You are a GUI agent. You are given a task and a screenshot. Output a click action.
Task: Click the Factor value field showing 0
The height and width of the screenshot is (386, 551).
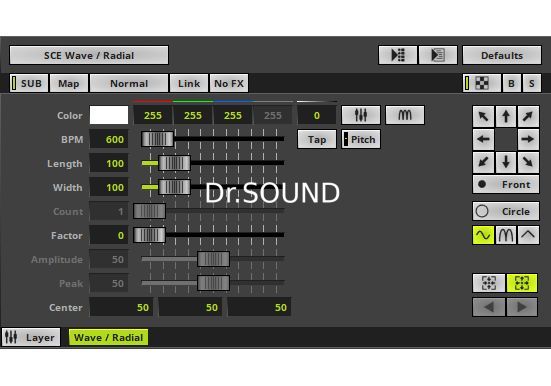109,235
